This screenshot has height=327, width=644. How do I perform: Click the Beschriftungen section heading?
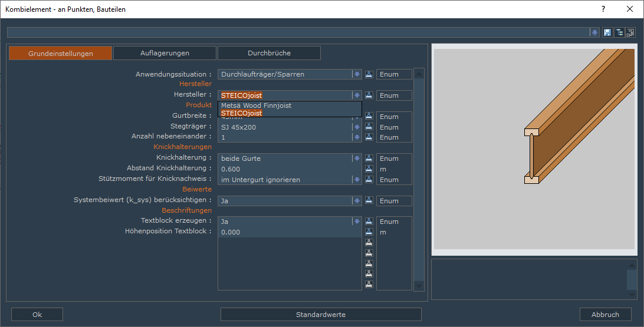[x=187, y=210]
